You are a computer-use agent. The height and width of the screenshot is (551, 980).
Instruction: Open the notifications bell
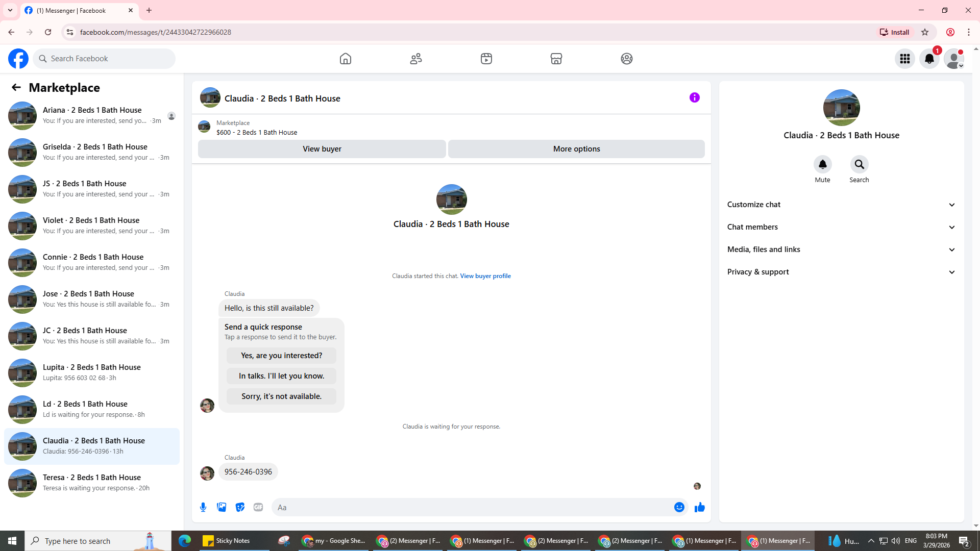coord(929,59)
